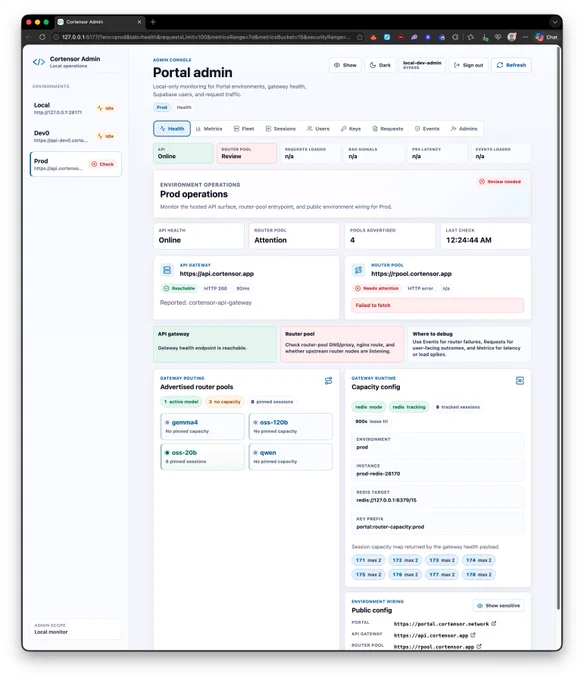584x680 pixels.
Task: Open the Keys tab
Action: (x=350, y=129)
